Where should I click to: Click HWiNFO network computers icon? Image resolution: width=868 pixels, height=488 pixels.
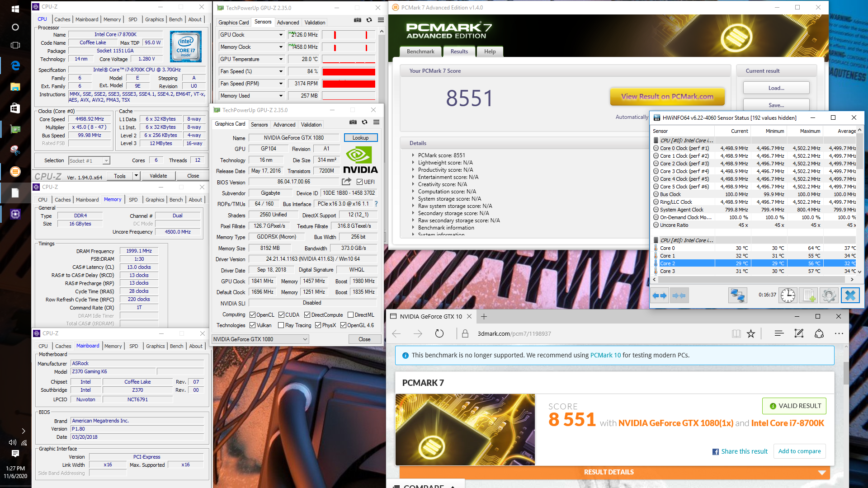click(737, 296)
